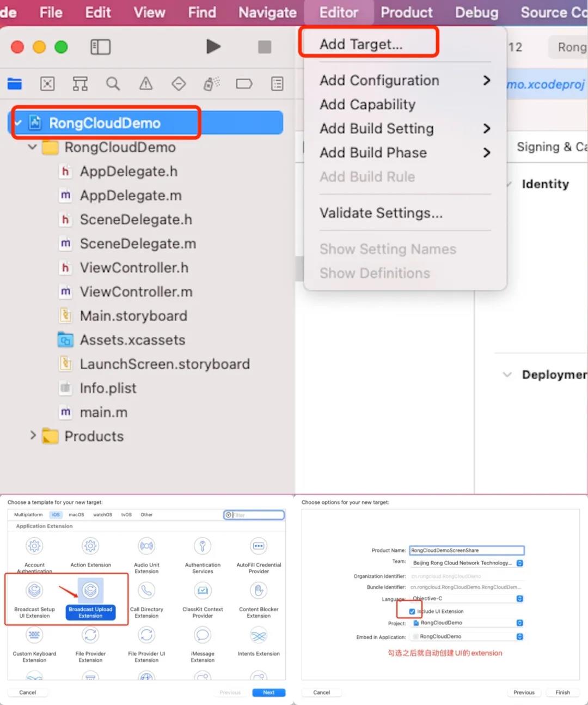
Task: Open the Debug menu in menu bar
Action: click(476, 12)
